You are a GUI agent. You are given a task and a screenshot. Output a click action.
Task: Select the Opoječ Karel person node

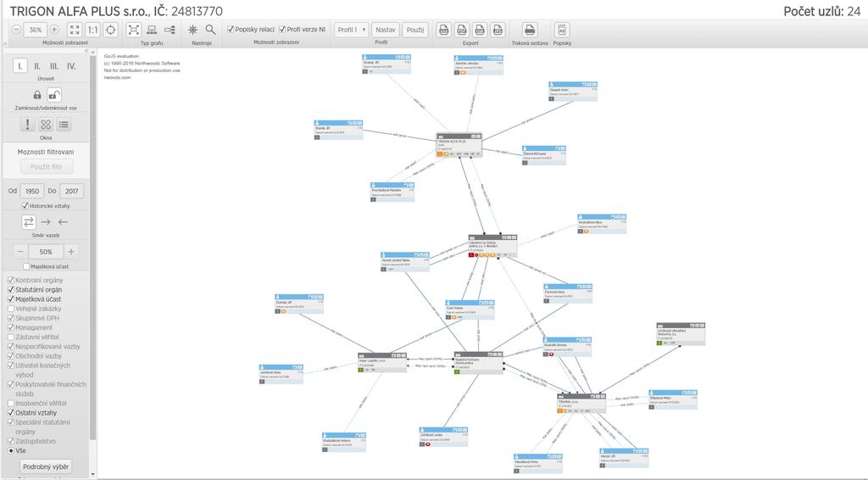[573, 92]
